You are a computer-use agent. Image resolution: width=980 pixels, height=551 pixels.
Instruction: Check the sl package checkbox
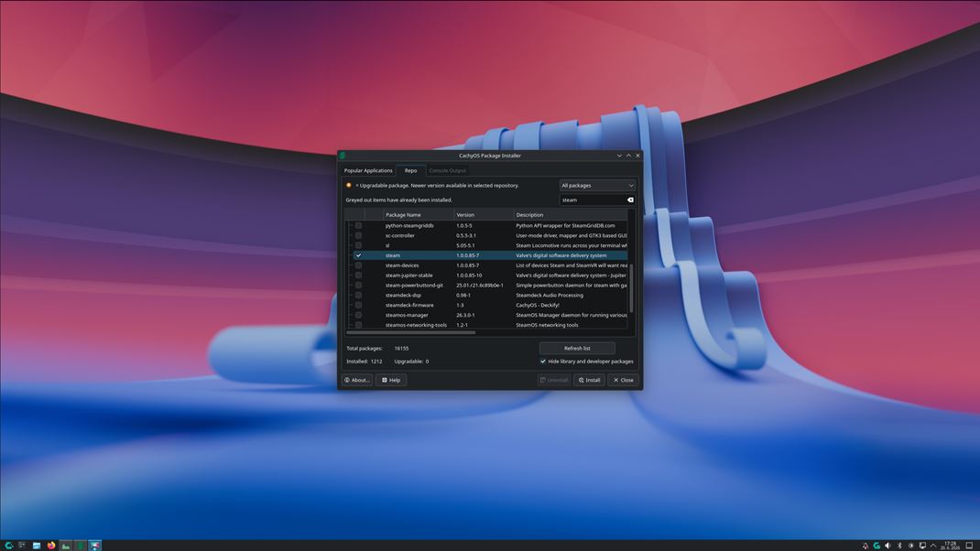click(x=359, y=245)
